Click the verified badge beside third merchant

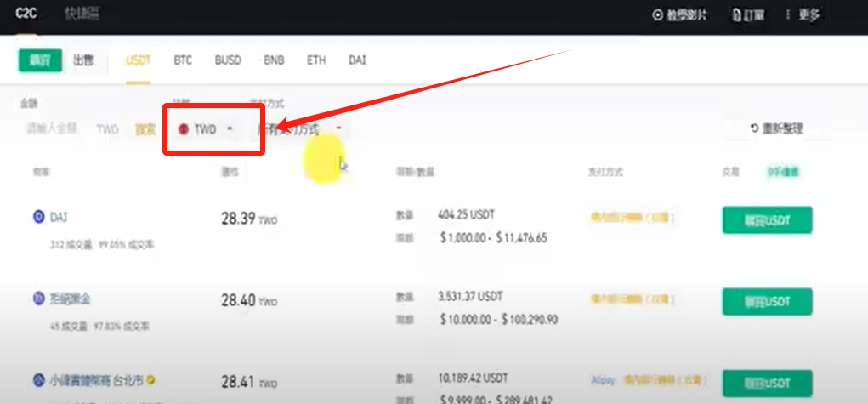pyautogui.click(x=150, y=379)
